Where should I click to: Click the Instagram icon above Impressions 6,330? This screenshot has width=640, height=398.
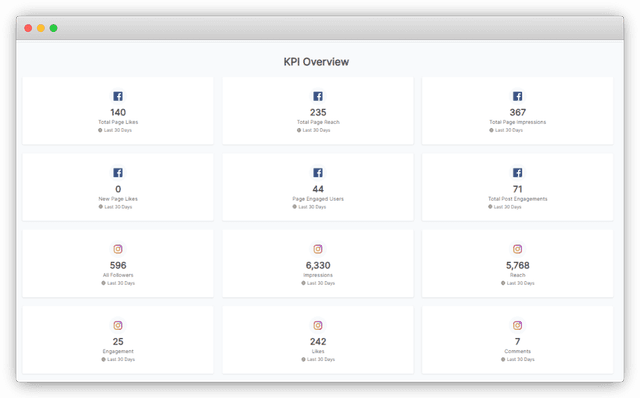click(x=318, y=249)
